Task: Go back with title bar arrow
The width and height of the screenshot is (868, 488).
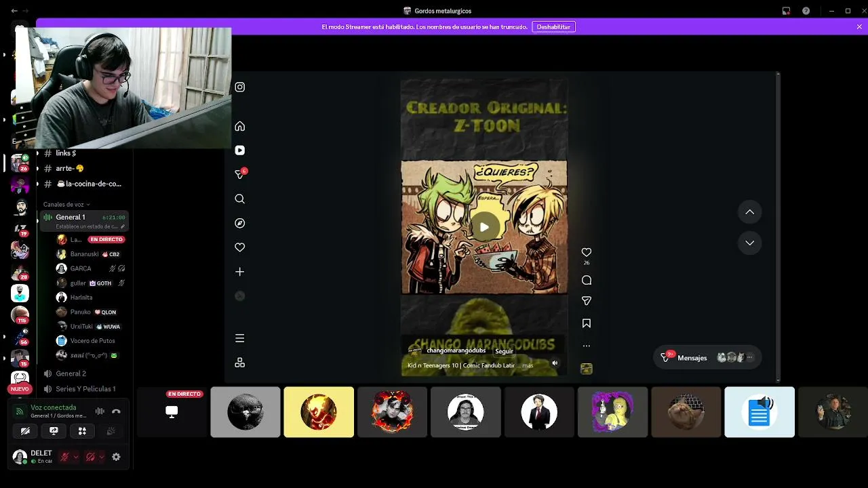Action: pyautogui.click(x=14, y=11)
